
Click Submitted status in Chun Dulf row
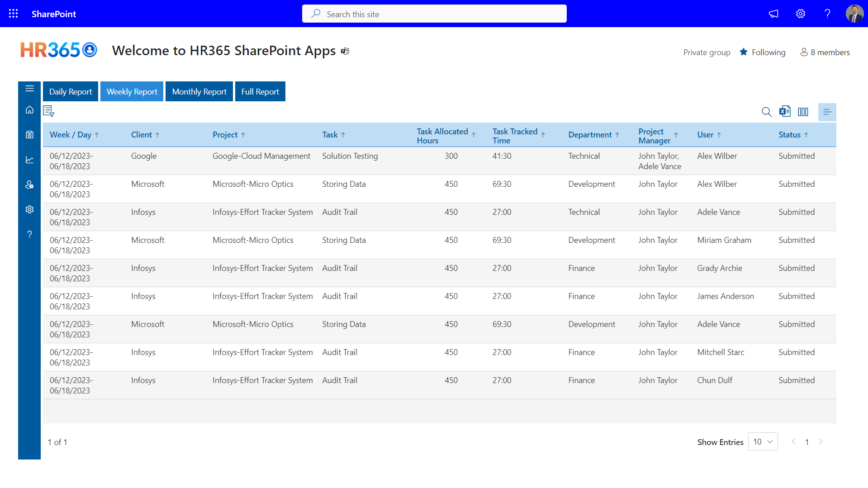pyautogui.click(x=797, y=380)
